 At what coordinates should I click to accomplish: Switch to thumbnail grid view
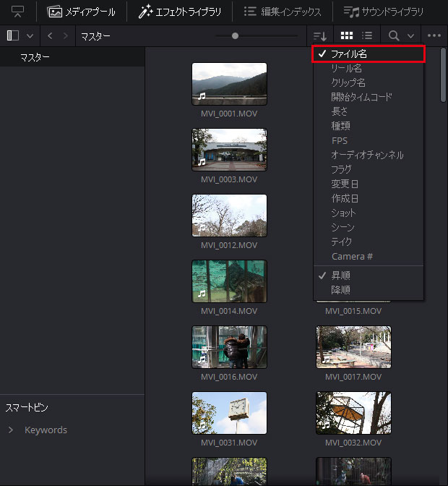tap(347, 35)
